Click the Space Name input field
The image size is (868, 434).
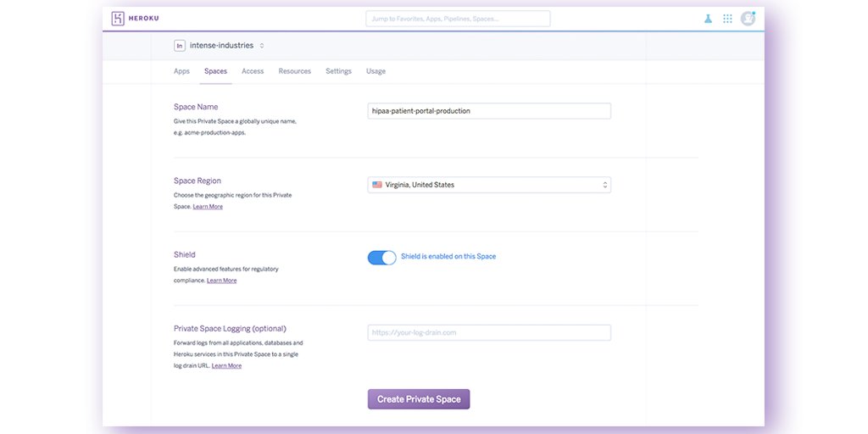[x=489, y=111]
